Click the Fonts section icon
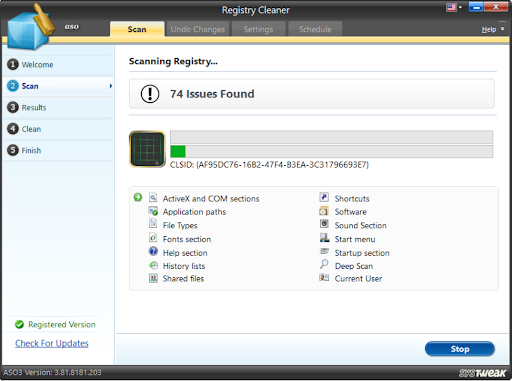512x381 pixels. tap(153, 238)
